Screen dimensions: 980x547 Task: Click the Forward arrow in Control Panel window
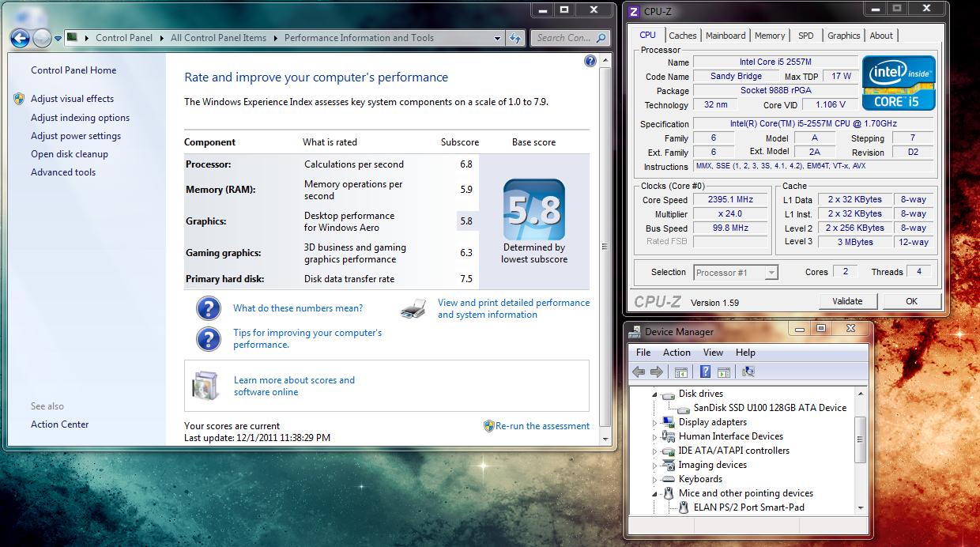pyautogui.click(x=43, y=37)
